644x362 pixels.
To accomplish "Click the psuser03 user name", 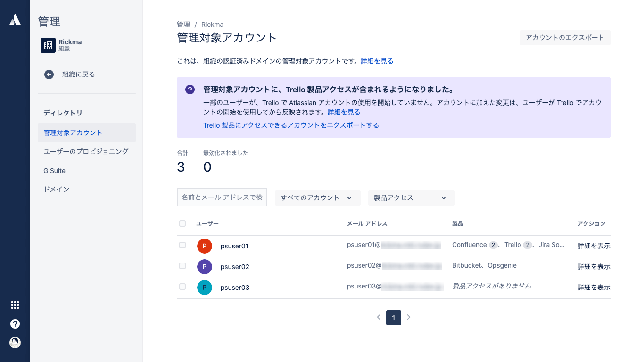I will (235, 288).
